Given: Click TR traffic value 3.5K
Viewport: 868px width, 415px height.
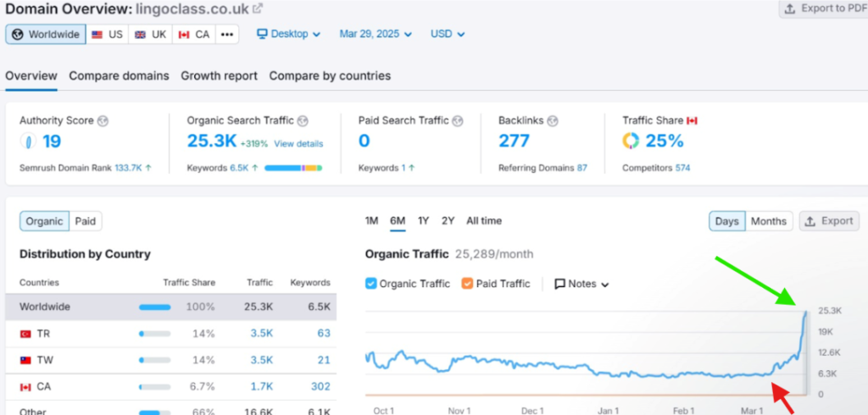Looking at the screenshot, I should point(262,333).
